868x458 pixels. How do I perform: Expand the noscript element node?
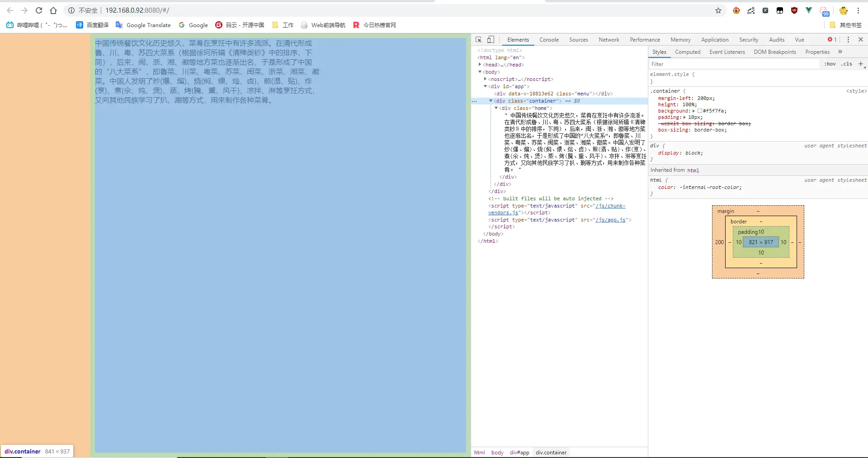(x=486, y=79)
